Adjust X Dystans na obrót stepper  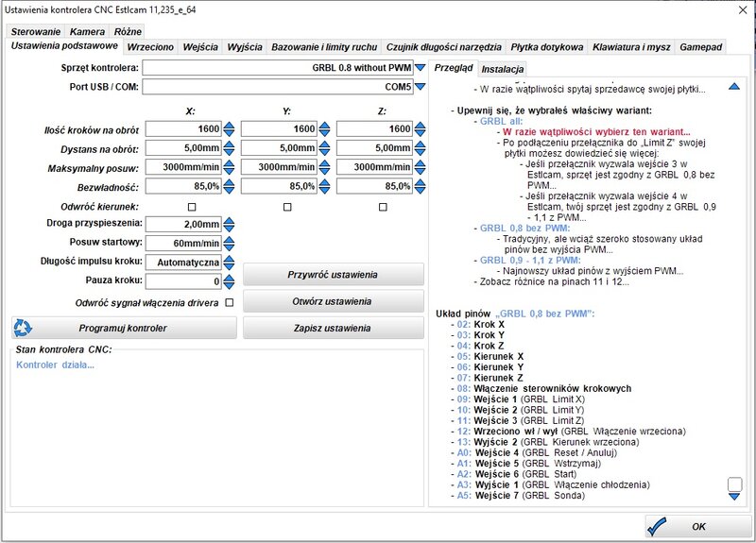coord(229,148)
